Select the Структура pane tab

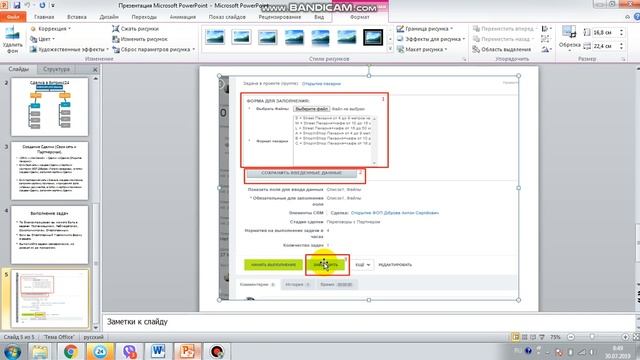point(56,69)
